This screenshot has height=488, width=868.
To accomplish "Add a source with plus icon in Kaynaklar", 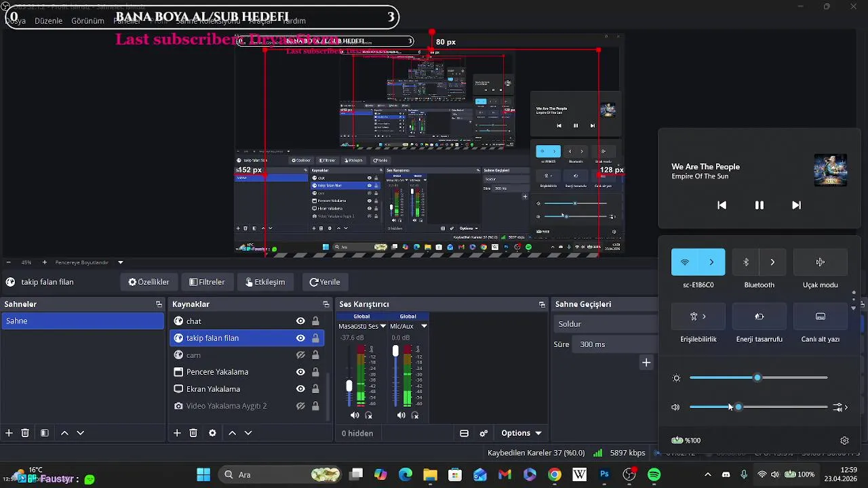I will point(177,433).
